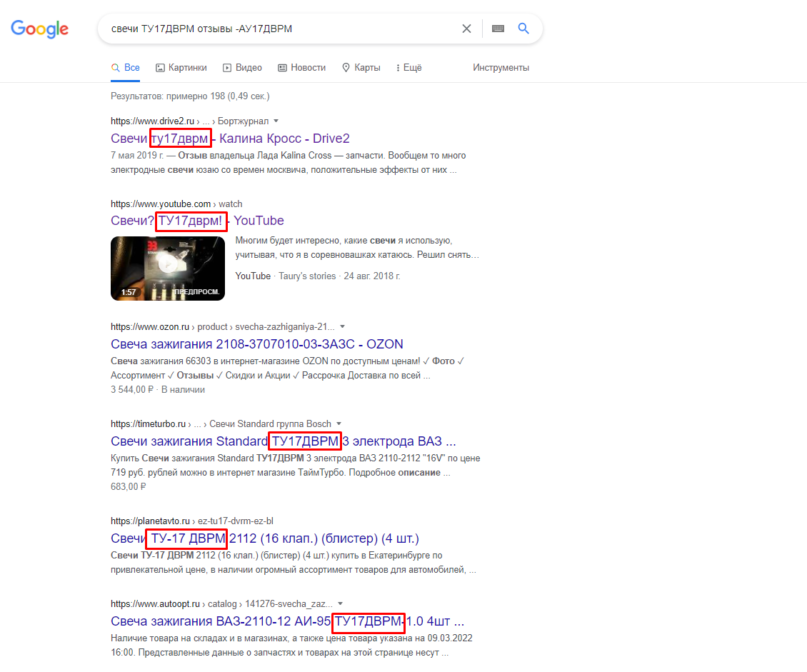Switch to the Видео tab

(x=242, y=68)
